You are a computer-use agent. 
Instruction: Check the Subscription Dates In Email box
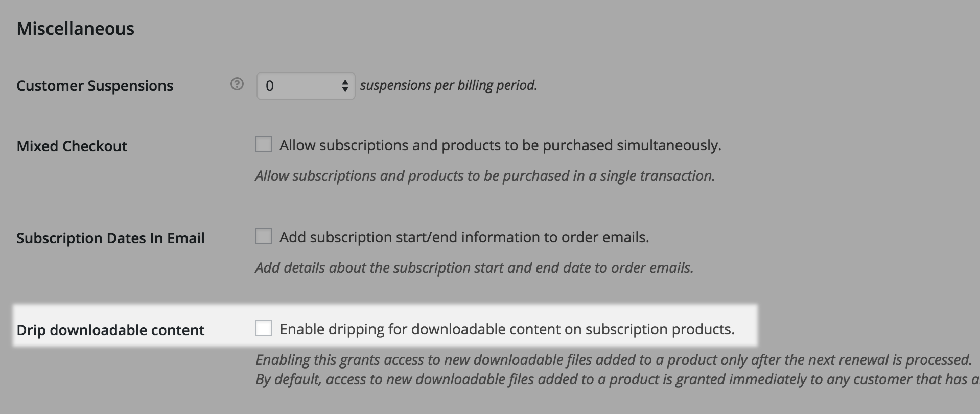[264, 236]
